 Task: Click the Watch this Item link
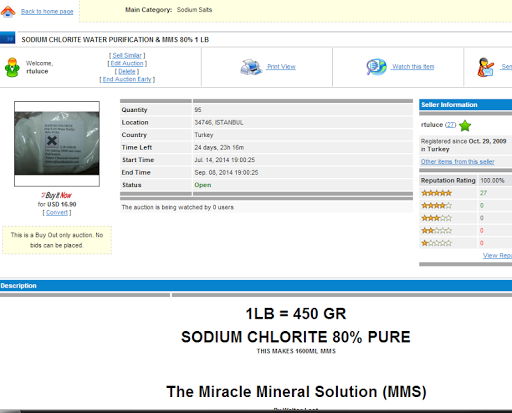click(413, 67)
